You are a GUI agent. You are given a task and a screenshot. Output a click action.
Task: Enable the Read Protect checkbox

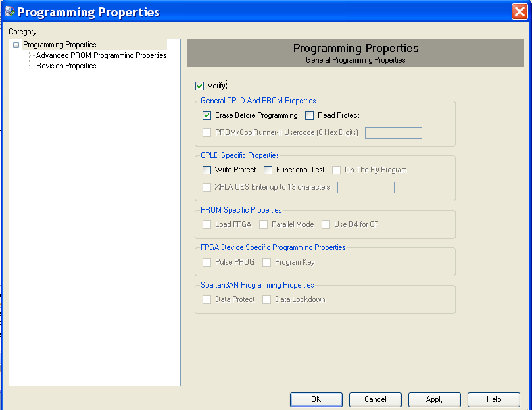pos(309,115)
